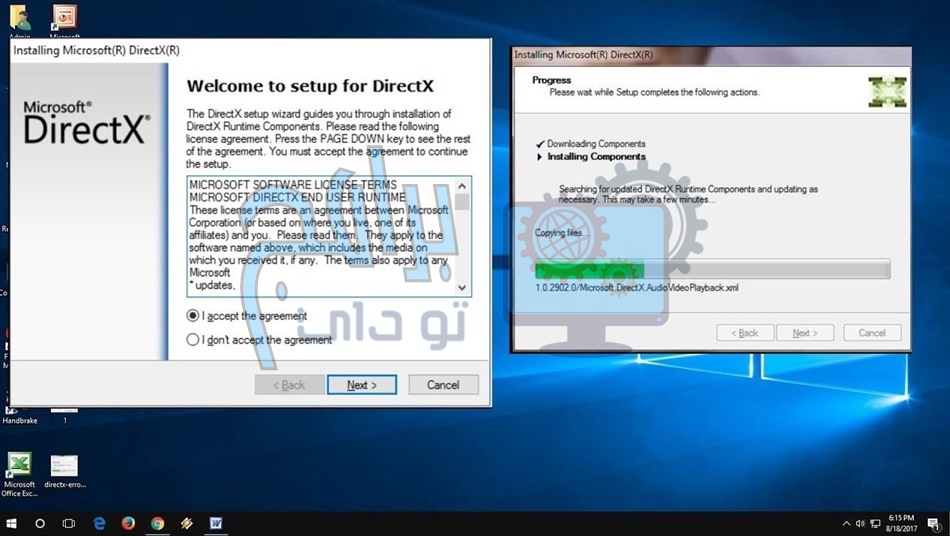Image resolution: width=950 pixels, height=536 pixels.
Task: Select "I don't accept the agreement" option
Action: coord(193,340)
